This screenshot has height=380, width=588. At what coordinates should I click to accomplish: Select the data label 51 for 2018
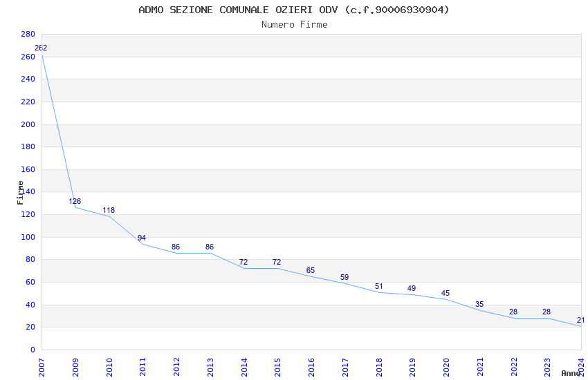(x=379, y=287)
